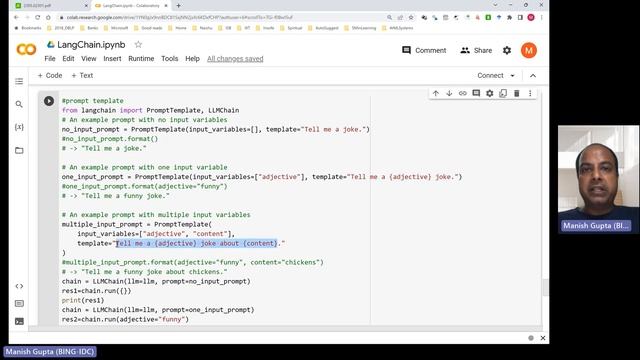Screen dimensions: 640x360
Task: Click the 'from langchain import' line
Action: (x=150, y=110)
